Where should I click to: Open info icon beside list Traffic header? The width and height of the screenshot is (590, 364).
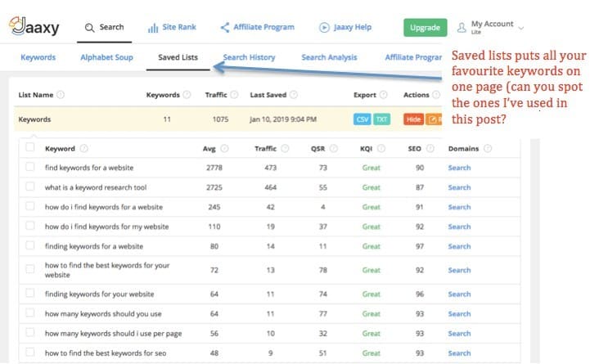pos(234,95)
